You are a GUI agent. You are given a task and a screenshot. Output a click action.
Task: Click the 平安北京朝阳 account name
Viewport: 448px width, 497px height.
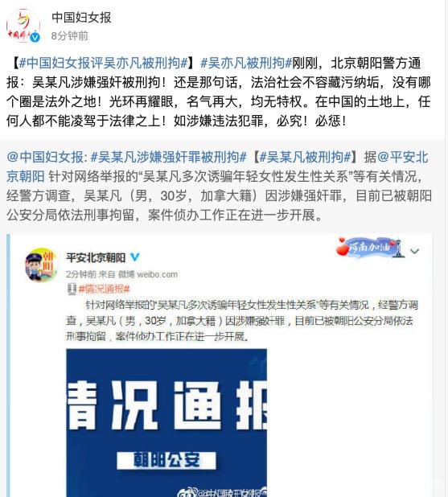click(x=96, y=257)
